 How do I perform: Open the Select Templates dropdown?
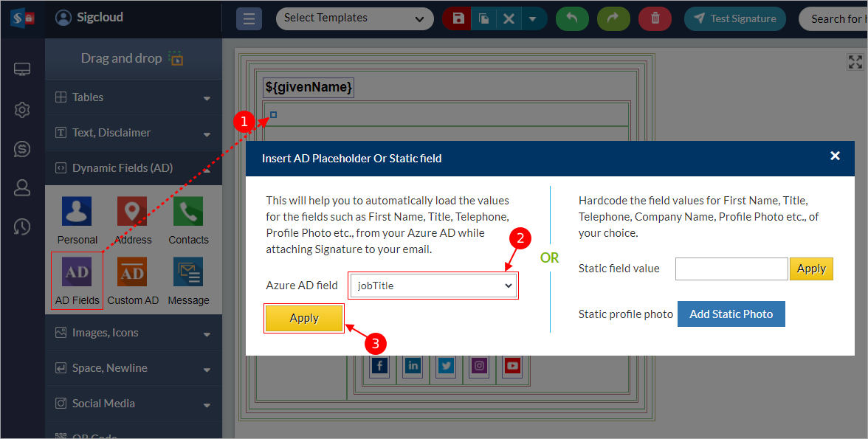354,18
